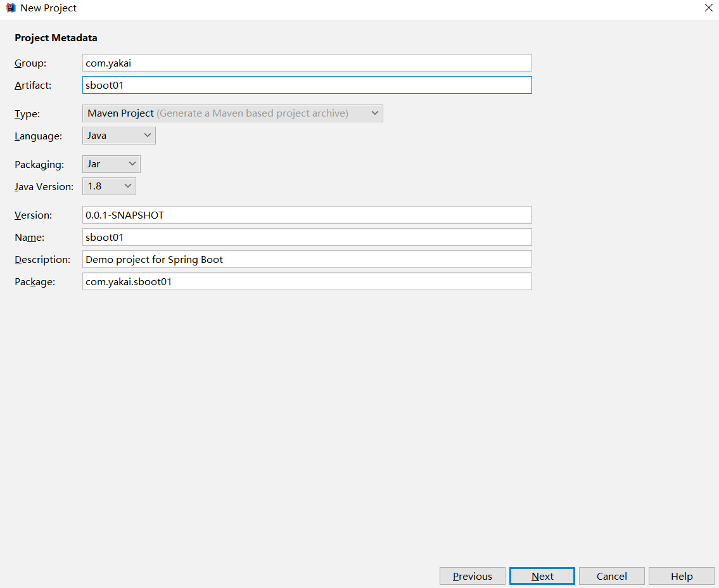The width and height of the screenshot is (719, 588).
Task: Open the Type dropdown showing Maven Project
Action: tap(232, 113)
